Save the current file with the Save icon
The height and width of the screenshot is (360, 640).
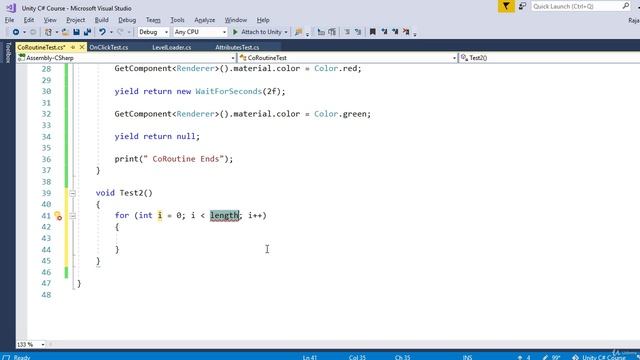76,32
